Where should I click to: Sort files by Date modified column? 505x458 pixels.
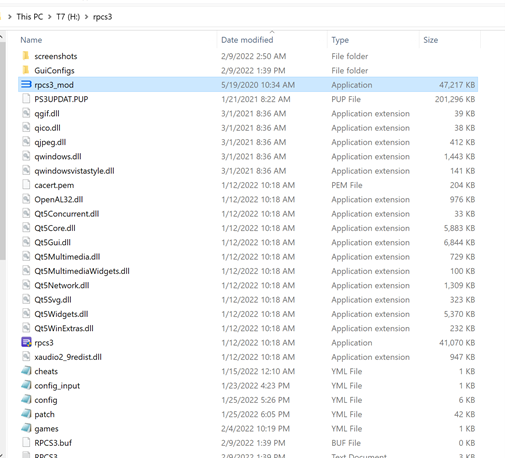(247, 40)
